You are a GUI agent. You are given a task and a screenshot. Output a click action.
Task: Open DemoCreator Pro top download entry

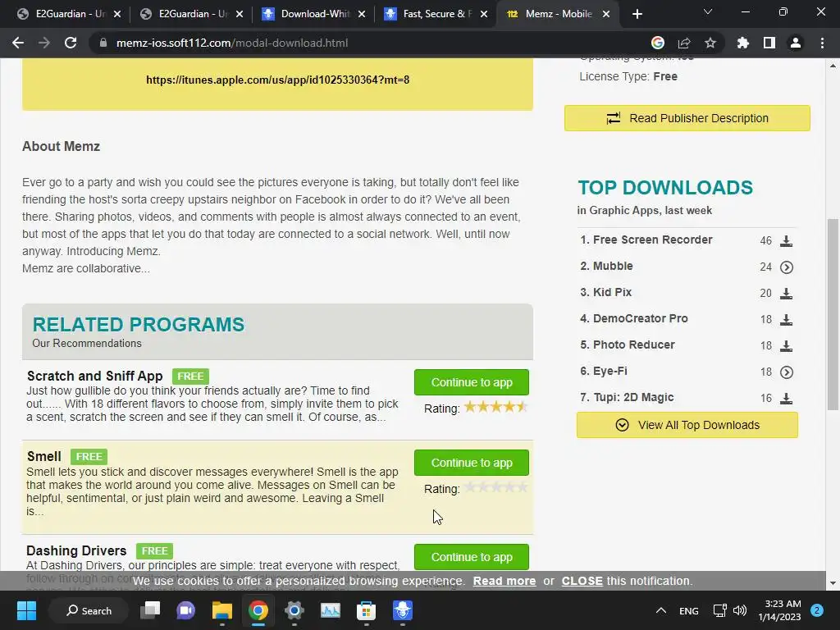point(640,319)
